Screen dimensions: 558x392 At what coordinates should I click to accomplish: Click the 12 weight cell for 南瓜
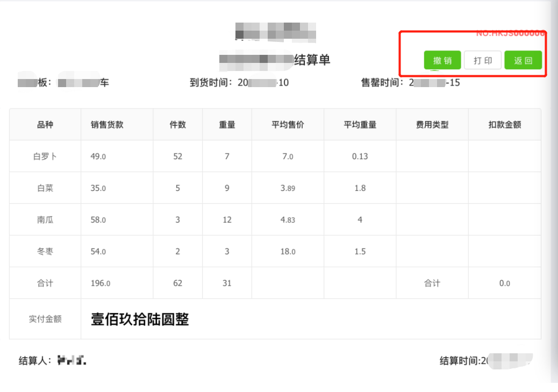coord(227,220)
